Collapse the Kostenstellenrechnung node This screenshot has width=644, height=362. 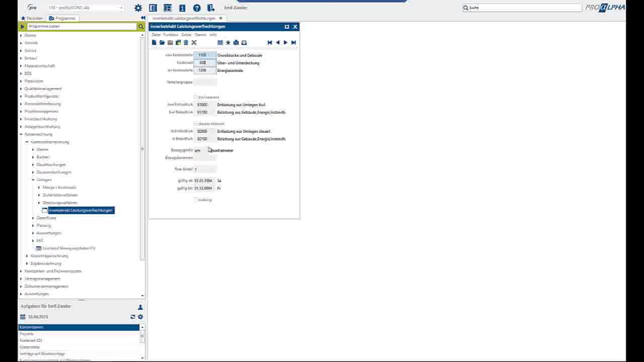point(27,142)
